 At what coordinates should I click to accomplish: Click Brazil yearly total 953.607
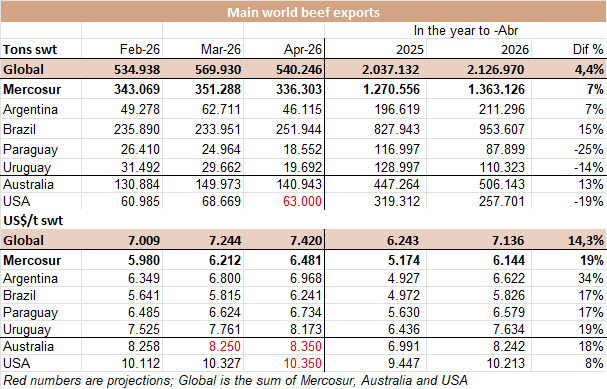502,129
